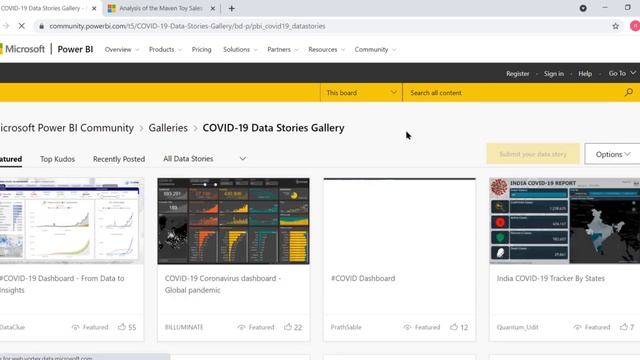Click the kudos thumbs-up showing 12
This screenshot has height=360, width=640.
tap(453, 327)
